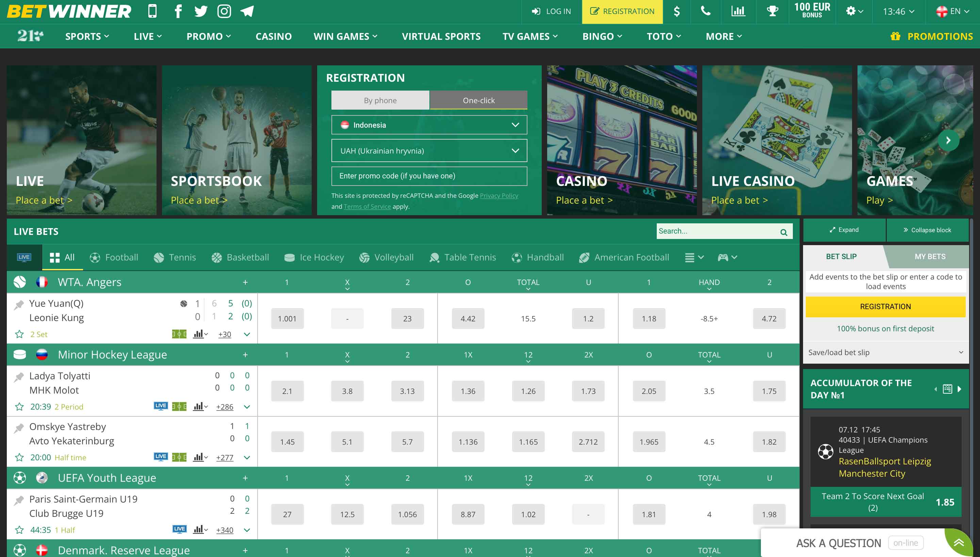Open the Telegram channel icon
Viewport: 980px width, 557px height.
[247, 12]
